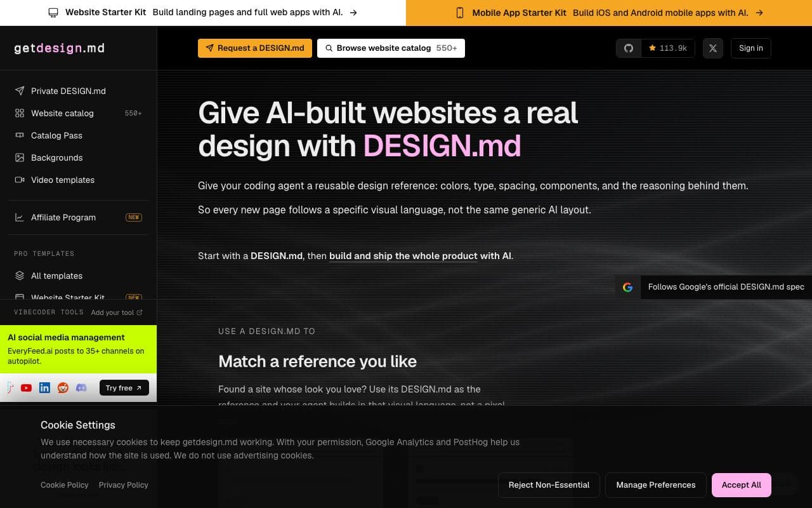This screenshot has height=508, width=812.
Task: Click the phone icon beside Mobile App Starter Kit
Action: [x=460, y=13]
